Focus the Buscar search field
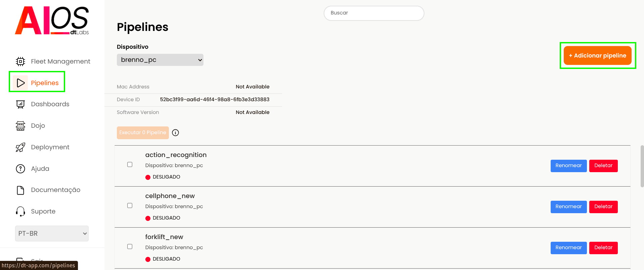The width and height of the screenshot is (644, 270). pyautogui.click(x=374, y=13)
